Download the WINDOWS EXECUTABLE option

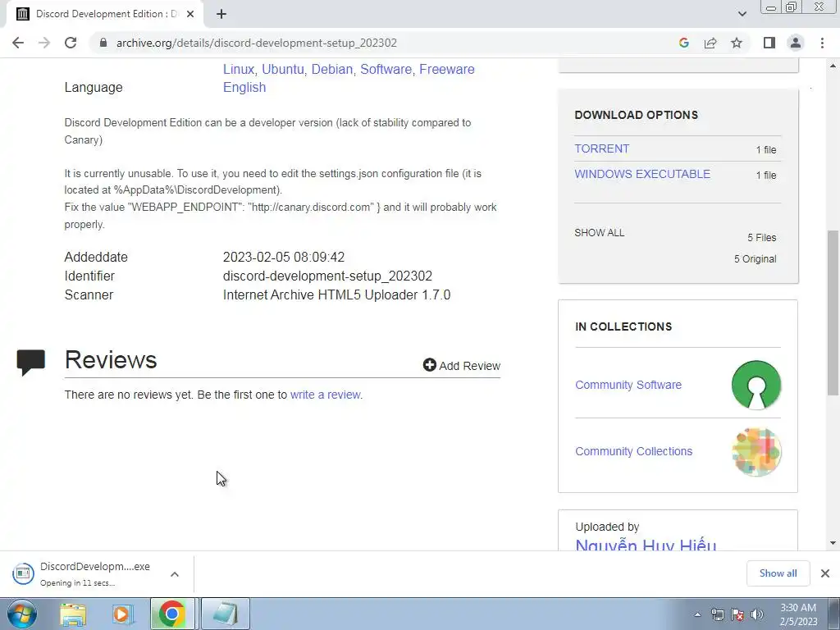[642, 174]
